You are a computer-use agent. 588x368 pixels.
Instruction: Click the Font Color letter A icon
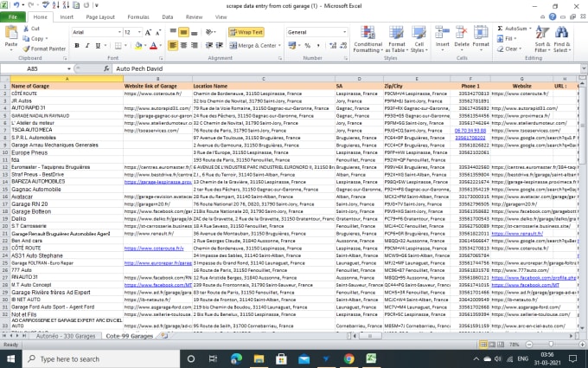153,45
